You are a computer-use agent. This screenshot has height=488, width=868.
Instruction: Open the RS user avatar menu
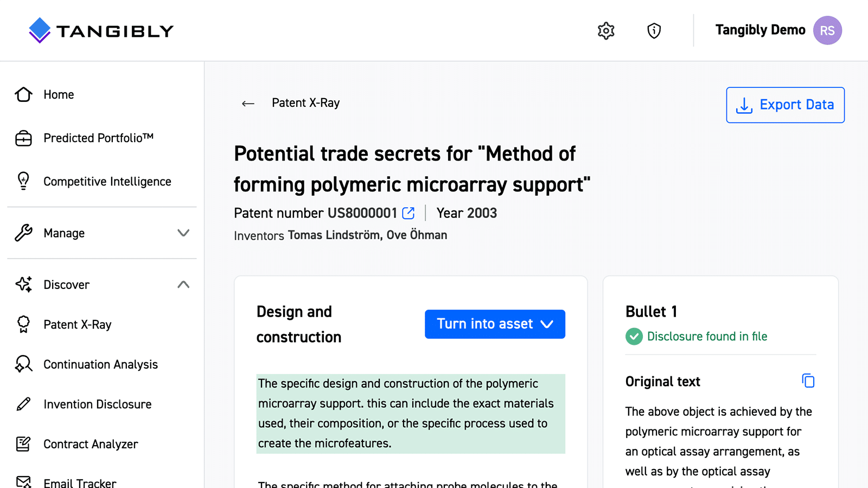(827, 30)
